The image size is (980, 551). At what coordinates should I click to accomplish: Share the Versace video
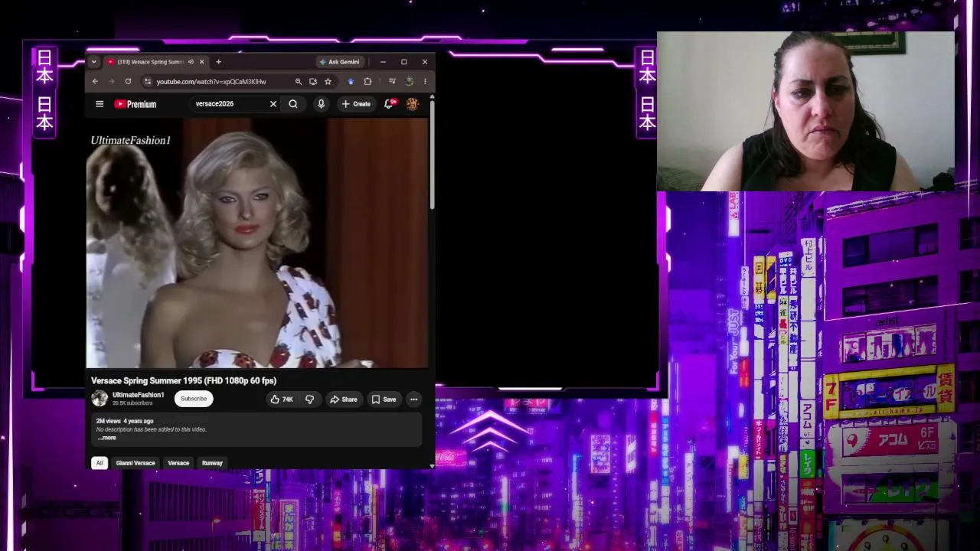pos(344,399)
